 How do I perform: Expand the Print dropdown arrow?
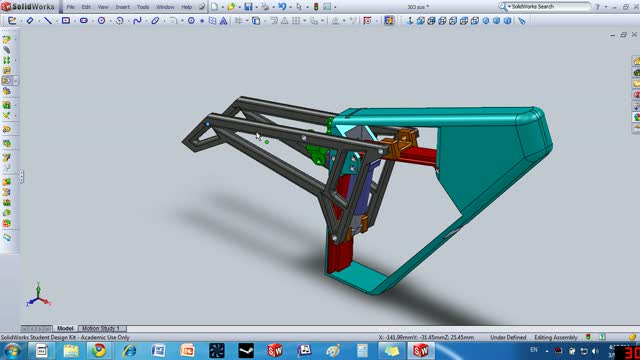tap(273, 7)
